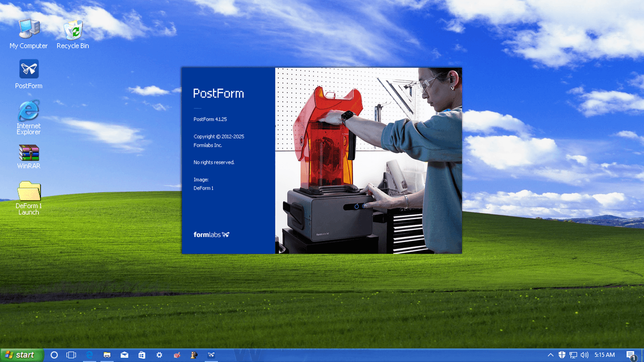Screen dimensions: 644x362
Task: Expand the hidden system tray icons
Action: (x=550, y=355)
